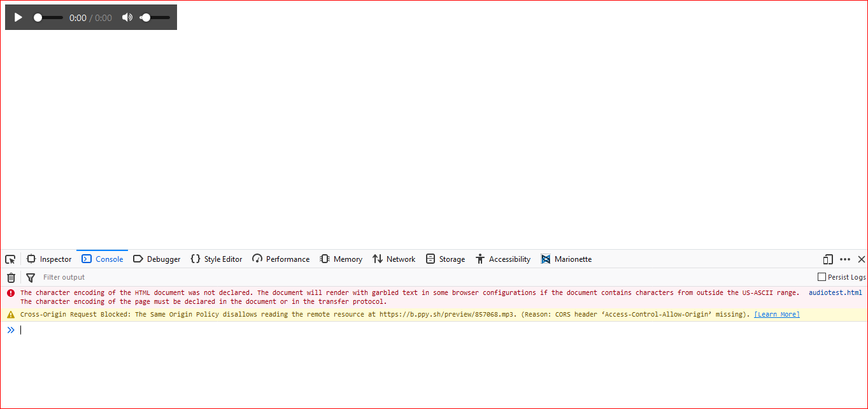Mute the audio player
Screen dimensions: 868x409
127,17
